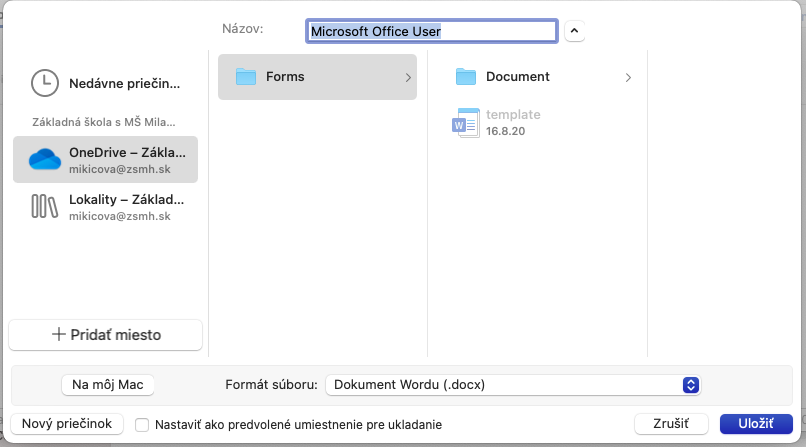Click the Názov filename text field

coord(430,31)
